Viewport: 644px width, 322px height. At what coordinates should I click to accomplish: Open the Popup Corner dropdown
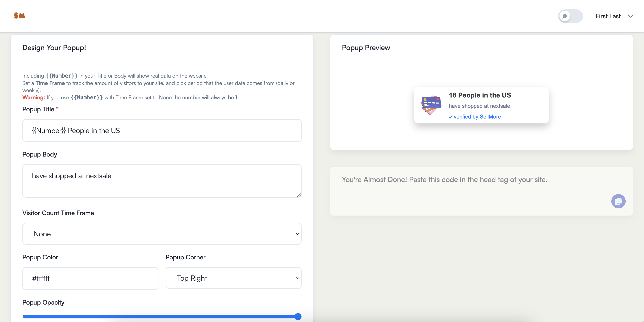pyautogui.click(x=233, y=278)
